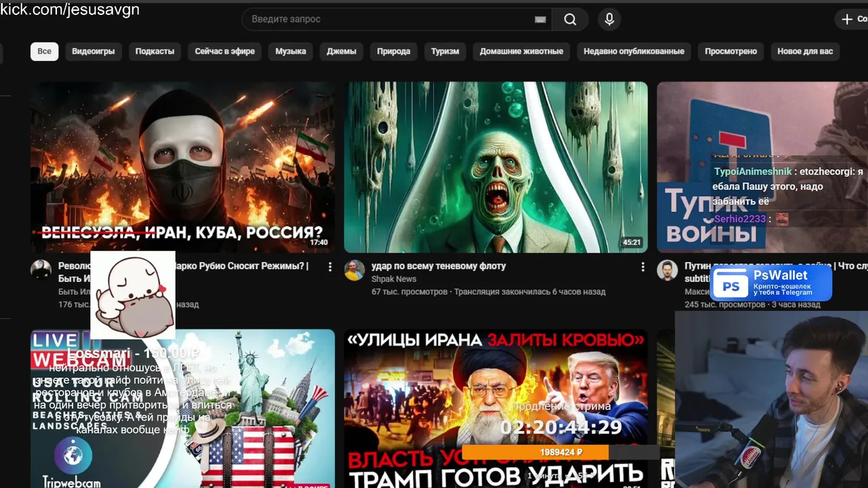Click the stream extension timer 02:20:44:29
Image resolution: width=868 pixels, height=488 pixels.
coord(561,427)
